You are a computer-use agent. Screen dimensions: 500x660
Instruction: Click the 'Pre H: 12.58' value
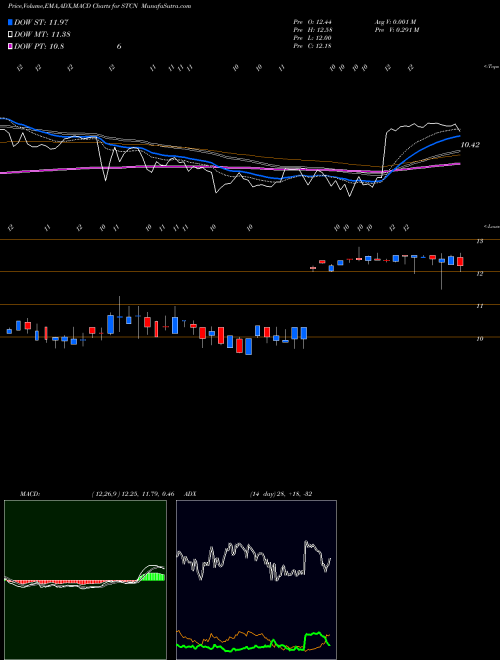tap(312, 30)
